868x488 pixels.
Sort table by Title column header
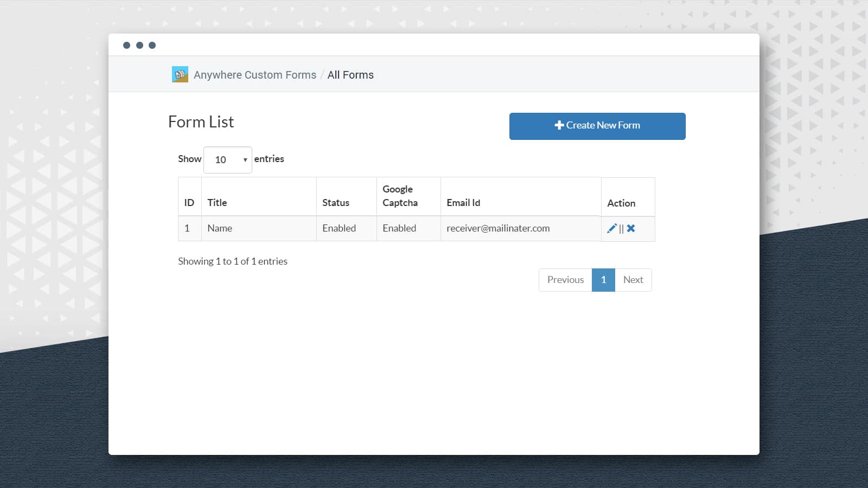tap(217, 202)
